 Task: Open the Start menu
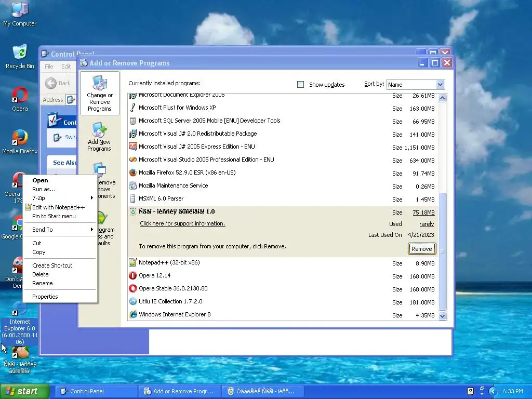[25, 391]
